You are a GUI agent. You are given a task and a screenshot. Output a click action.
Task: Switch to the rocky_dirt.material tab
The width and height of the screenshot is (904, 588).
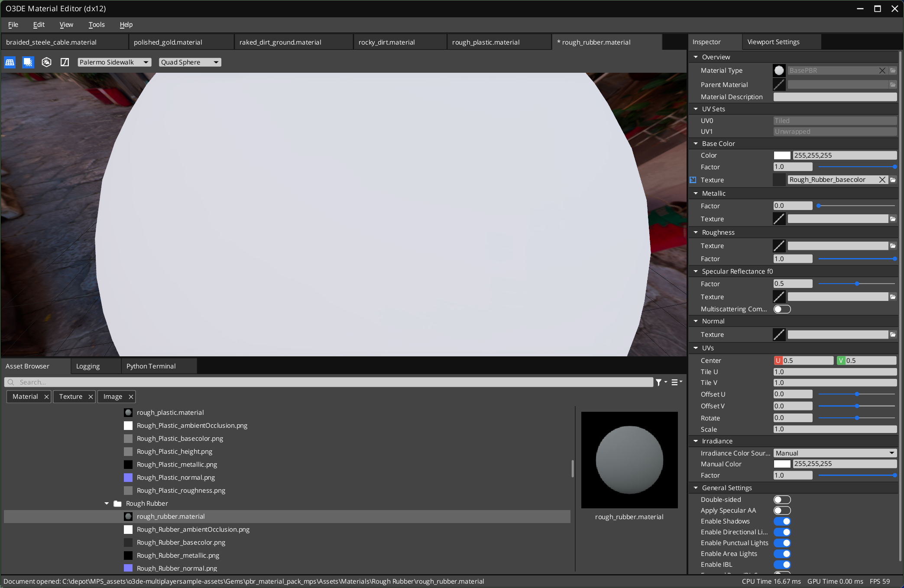tap(386, 42)
